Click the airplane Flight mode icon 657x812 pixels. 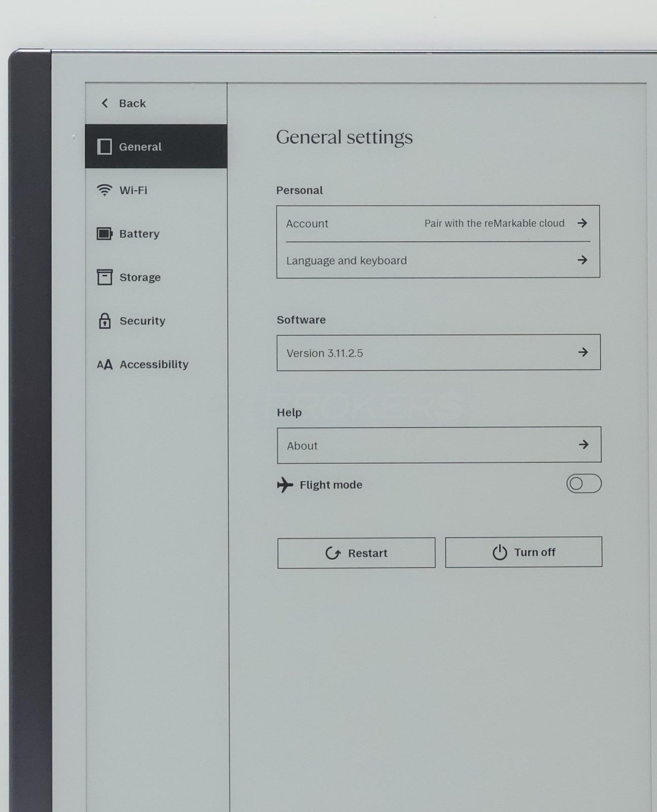coord(285,485)
